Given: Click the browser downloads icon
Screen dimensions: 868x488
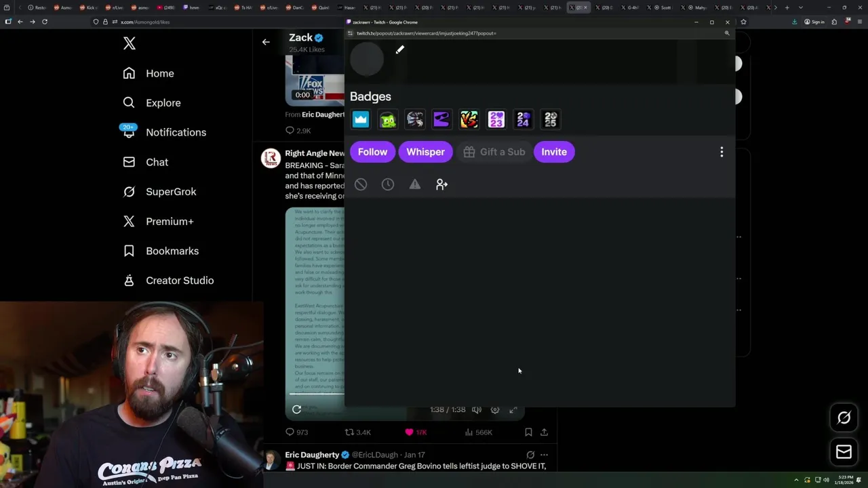Looking at the screenshot, I should [x=794, y=22].
